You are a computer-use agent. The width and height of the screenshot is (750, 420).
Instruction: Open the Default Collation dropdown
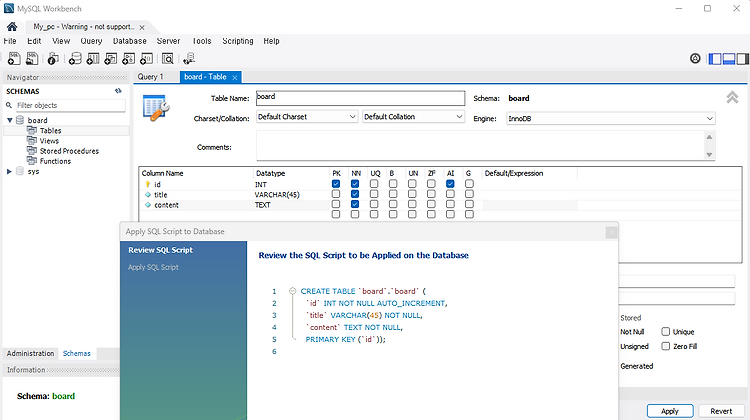[x=413, y=117]
